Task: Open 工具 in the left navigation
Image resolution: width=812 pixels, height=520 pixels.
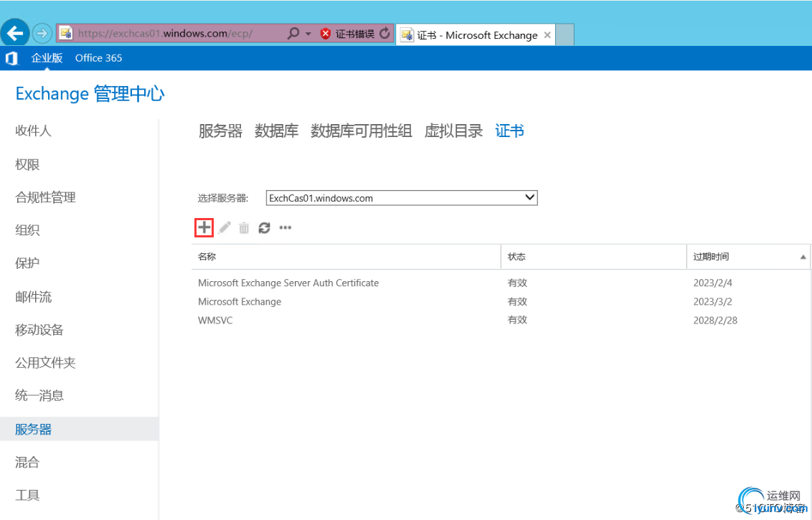Action: pyautogui.click(x=27, y=495)
